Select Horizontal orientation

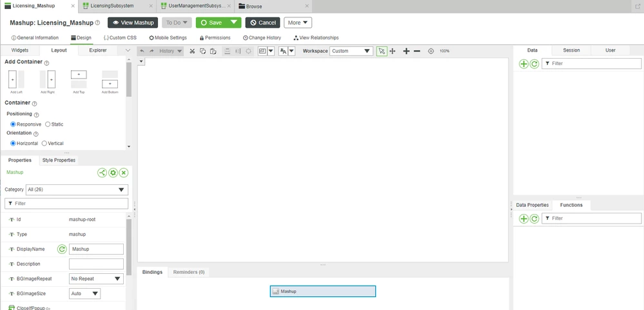(x=13, y=143)
